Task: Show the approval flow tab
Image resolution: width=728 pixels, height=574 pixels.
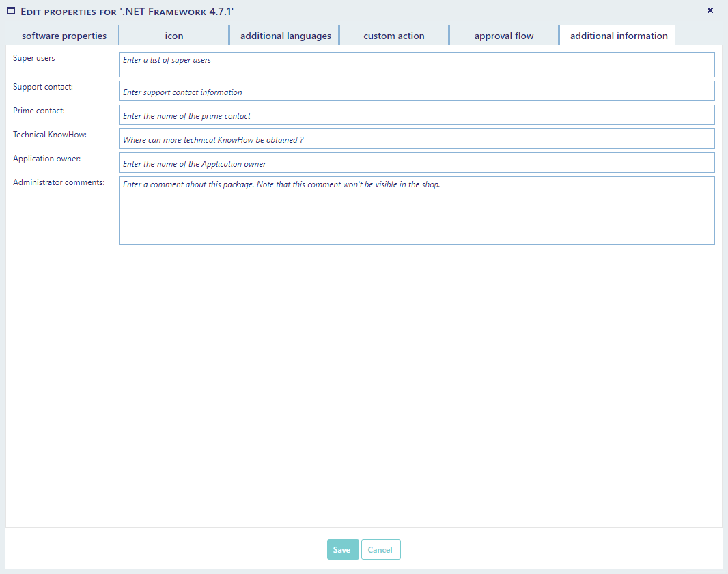Action: tap(504, 36)
